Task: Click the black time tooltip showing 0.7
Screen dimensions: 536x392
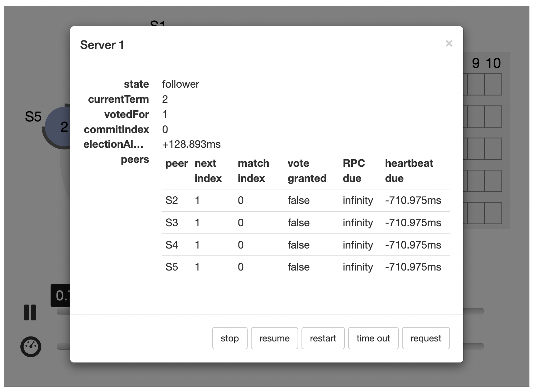Action: point(61,295)
